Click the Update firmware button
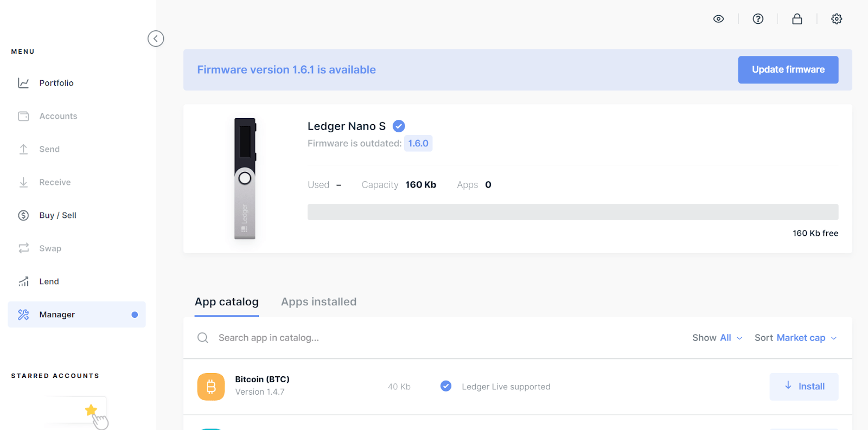Image resolution: width=868 pixels, height=430 pixels. [788, 69]
